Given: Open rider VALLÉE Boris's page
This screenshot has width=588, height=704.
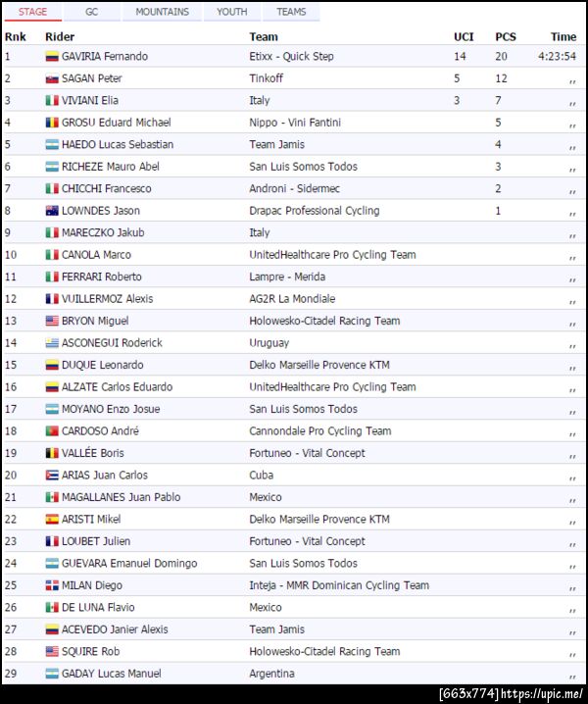Looking at the screenshot, I should tap(92, 453).
